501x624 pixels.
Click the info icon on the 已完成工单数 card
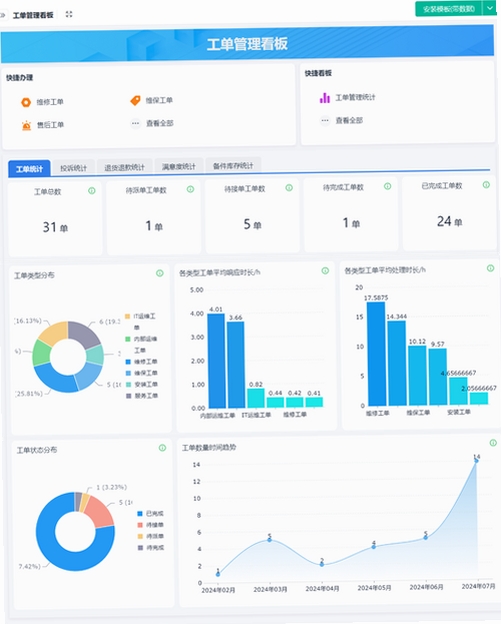tap(486, 185)
